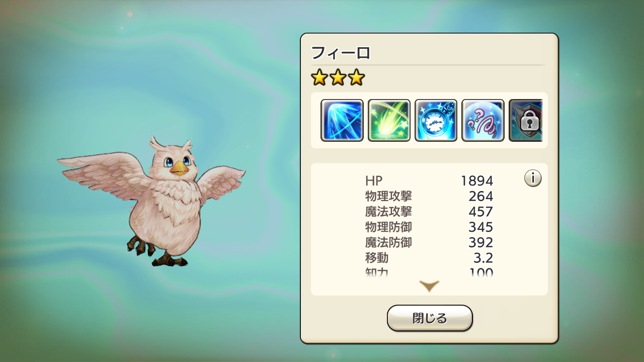Tap the blue ice slash skill icon
The image size is (644, 362).
(342, 121)
